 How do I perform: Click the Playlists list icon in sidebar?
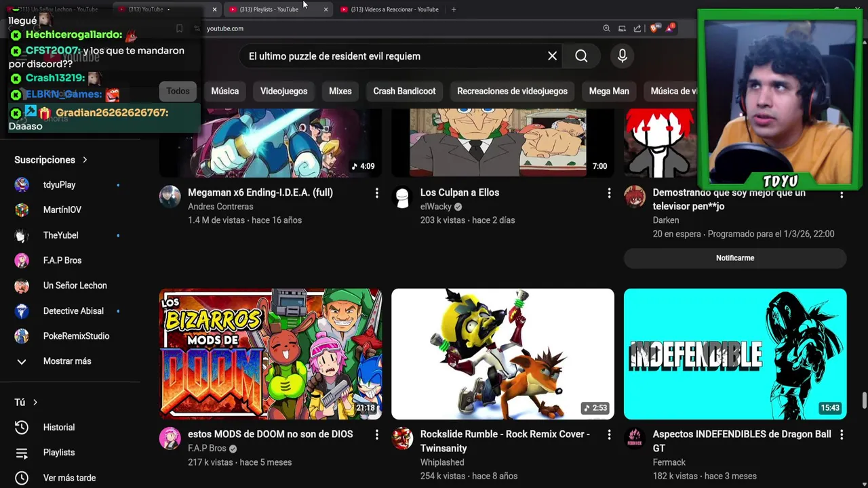coord(22,453)
